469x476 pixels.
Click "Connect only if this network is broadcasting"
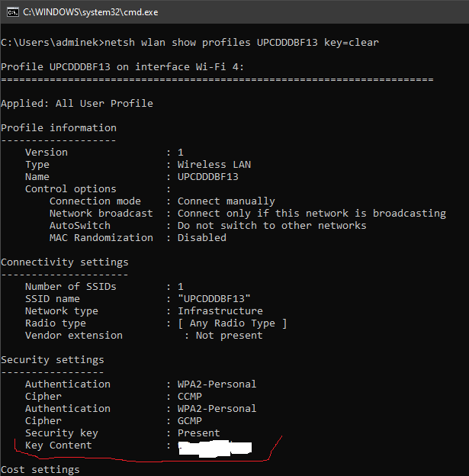pyautogui.click(x=311, y=213)
